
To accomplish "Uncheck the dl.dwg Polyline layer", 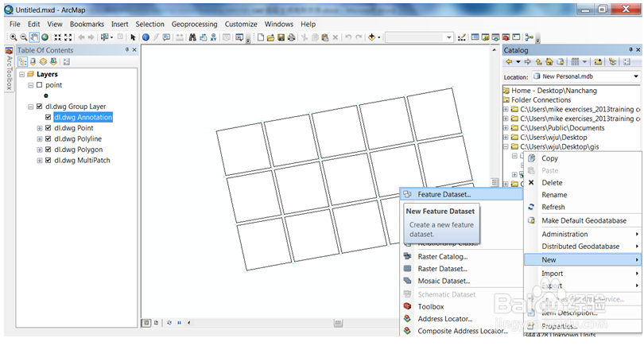I will click(48, 139).
